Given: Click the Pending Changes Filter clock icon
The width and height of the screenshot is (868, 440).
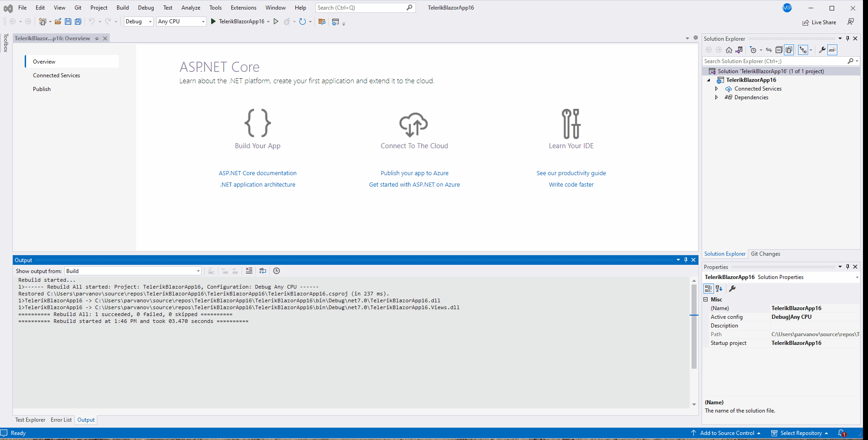Looking at the screenshot, I should 753,50.
